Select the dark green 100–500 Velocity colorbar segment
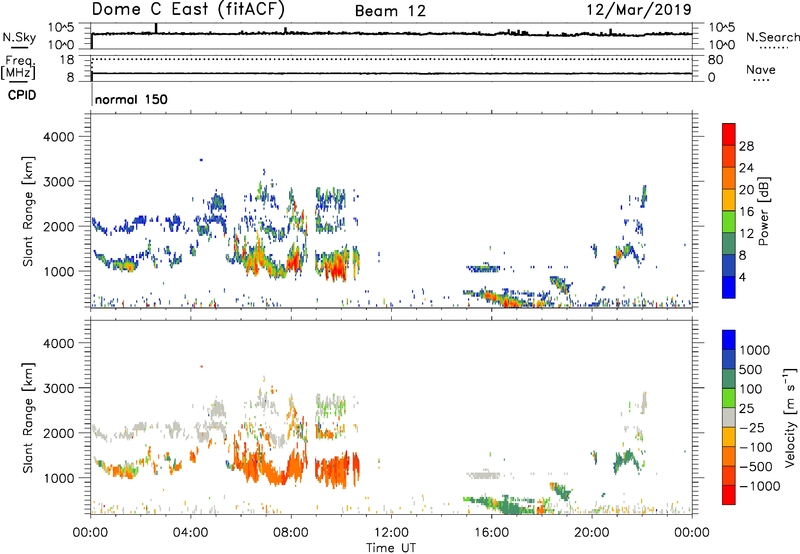This screenshot has width=800, height=554. click(x=729, y=379)
